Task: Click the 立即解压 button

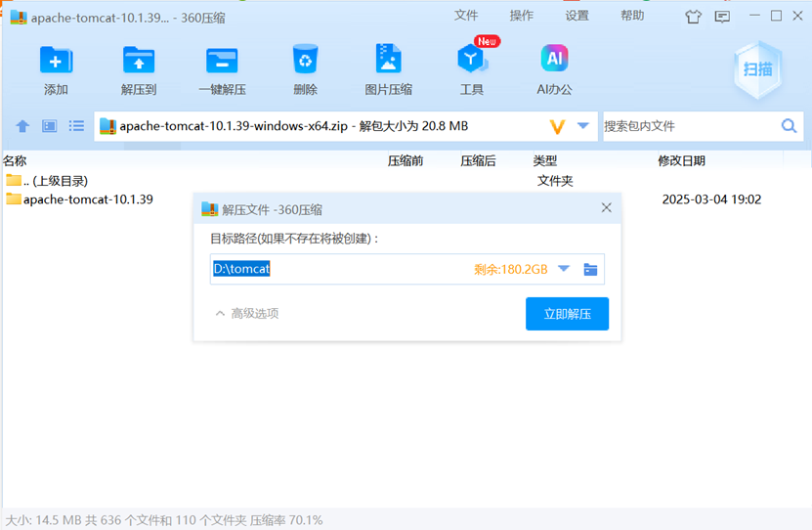Action: [x=567, y=314]
